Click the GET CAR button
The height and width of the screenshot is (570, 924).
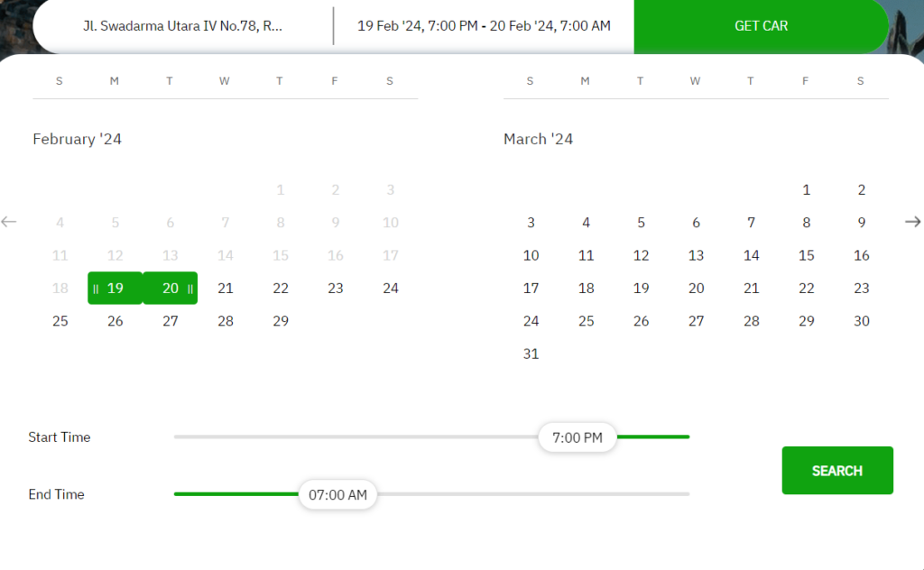click(761, 26)
